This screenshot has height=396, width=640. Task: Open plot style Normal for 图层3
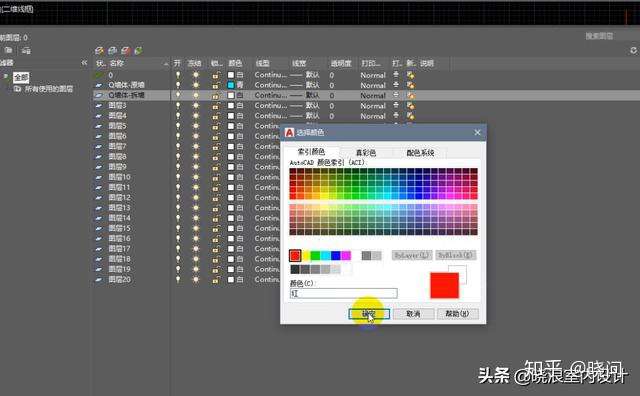tap(373, 106)
